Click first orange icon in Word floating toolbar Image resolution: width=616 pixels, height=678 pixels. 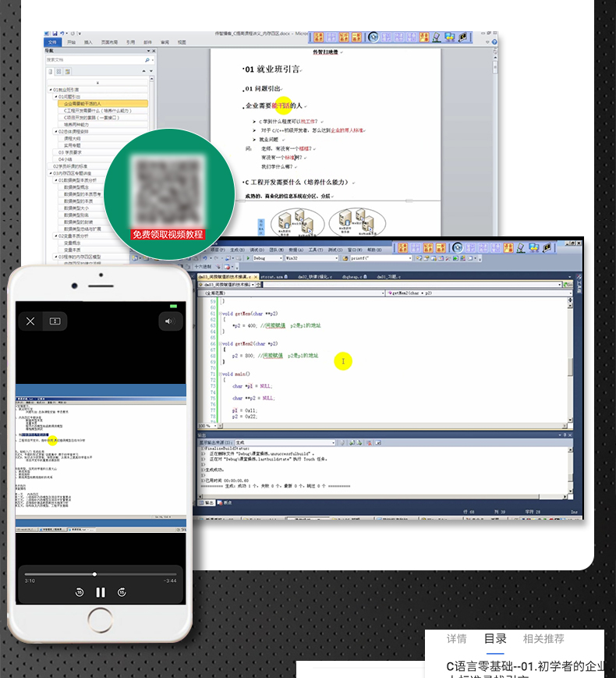[319, 37]
